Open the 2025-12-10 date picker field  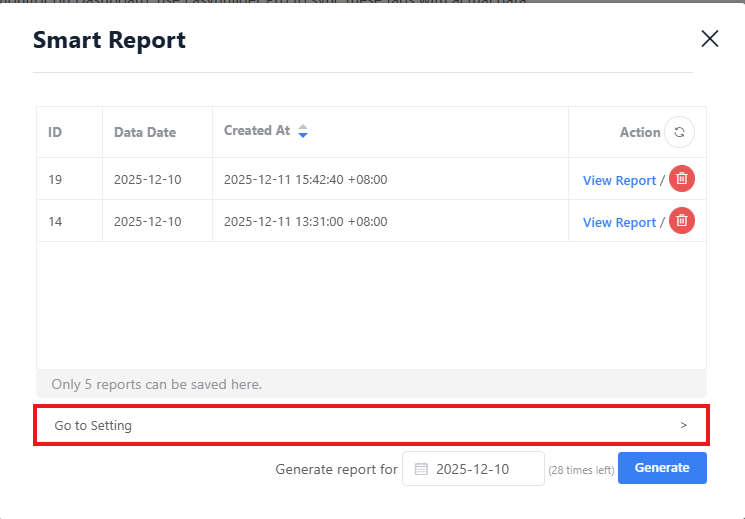474,468
